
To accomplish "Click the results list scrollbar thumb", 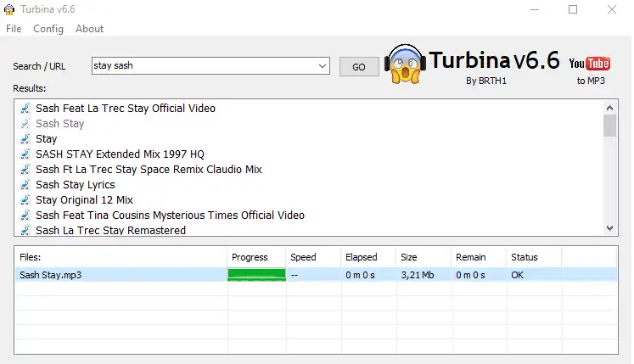I will (609, 126).
